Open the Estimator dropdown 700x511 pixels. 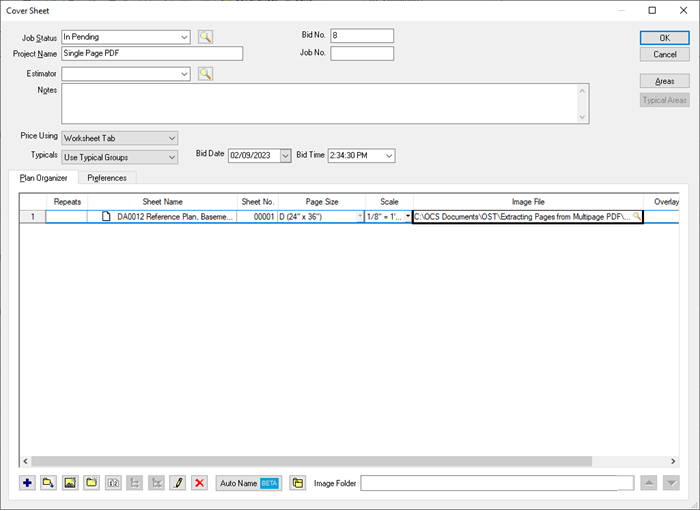click(184, 74)
